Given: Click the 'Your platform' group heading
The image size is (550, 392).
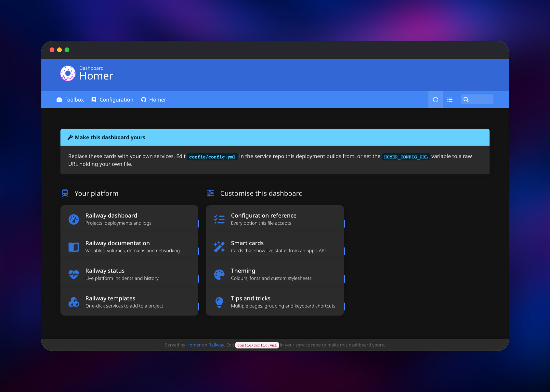Looking at the screenshot, I should (x=96, y=194).
